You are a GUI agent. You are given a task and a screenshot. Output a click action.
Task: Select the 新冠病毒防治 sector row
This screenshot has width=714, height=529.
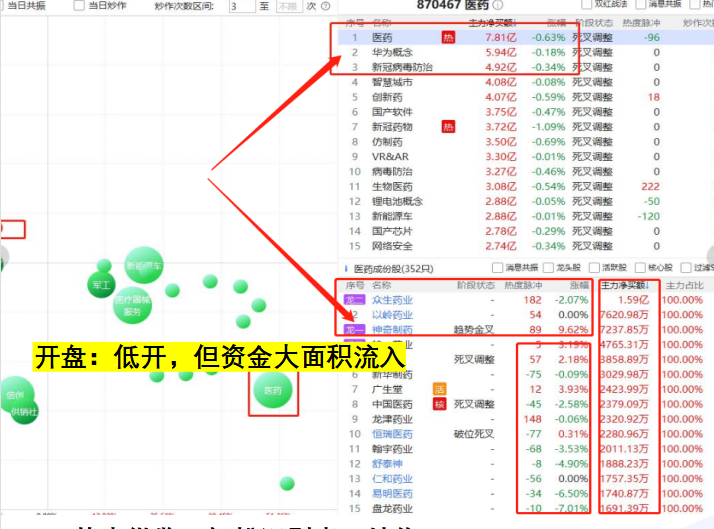tap(526, 67)
